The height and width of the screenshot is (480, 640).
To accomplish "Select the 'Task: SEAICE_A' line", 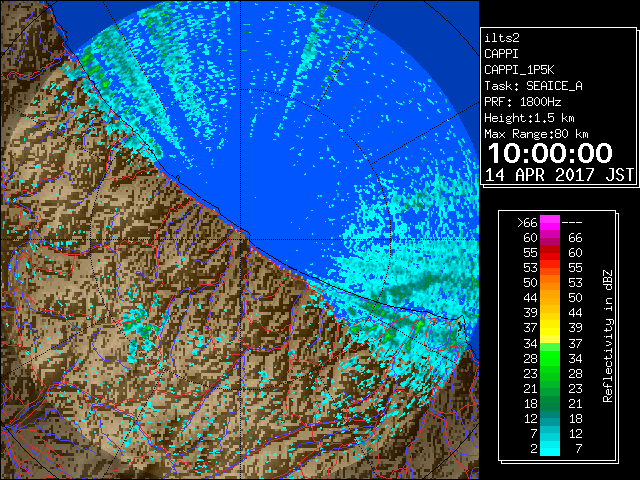I will click(x=533, y=86).
